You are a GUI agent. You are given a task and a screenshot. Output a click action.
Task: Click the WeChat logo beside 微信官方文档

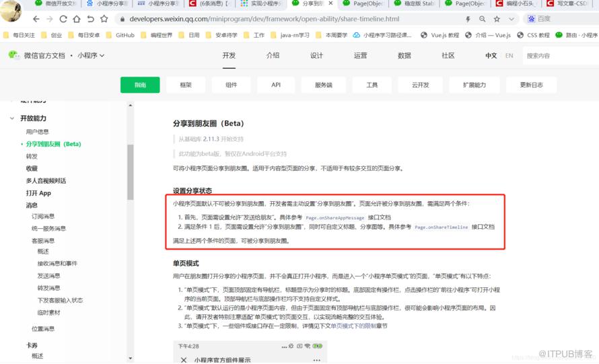(13, 55)
